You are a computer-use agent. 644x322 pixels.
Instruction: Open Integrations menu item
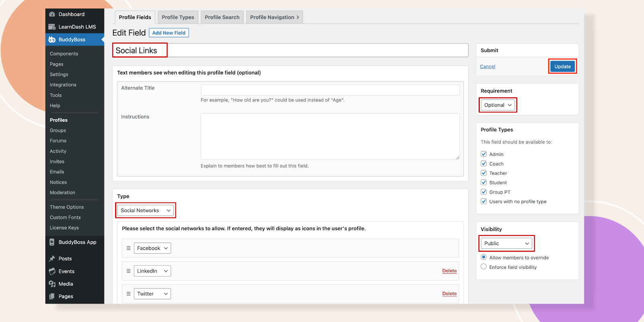tap(63, 85)
